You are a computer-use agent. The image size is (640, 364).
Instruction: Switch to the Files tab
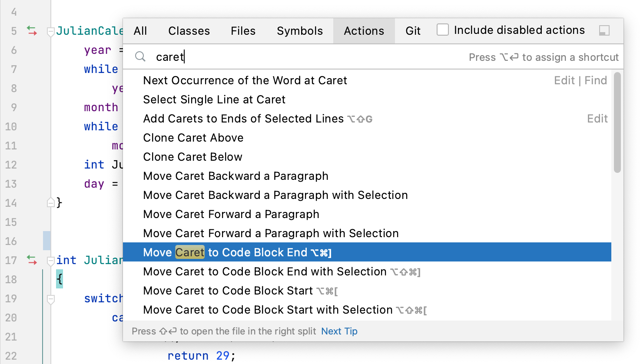point(243,30)
